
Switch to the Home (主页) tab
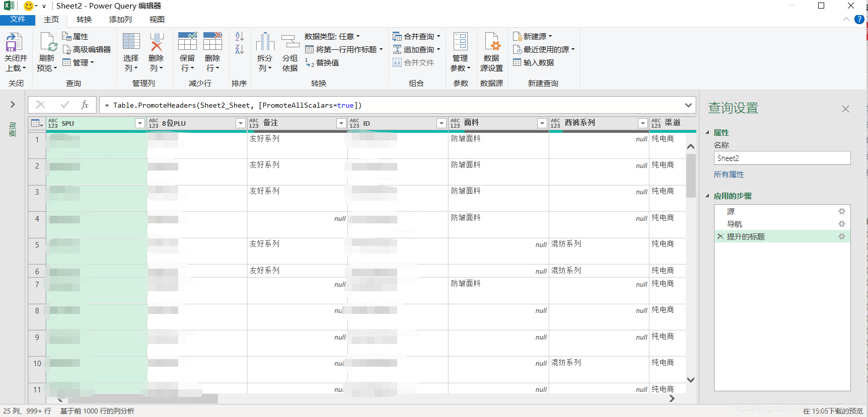tap(51, 20)
